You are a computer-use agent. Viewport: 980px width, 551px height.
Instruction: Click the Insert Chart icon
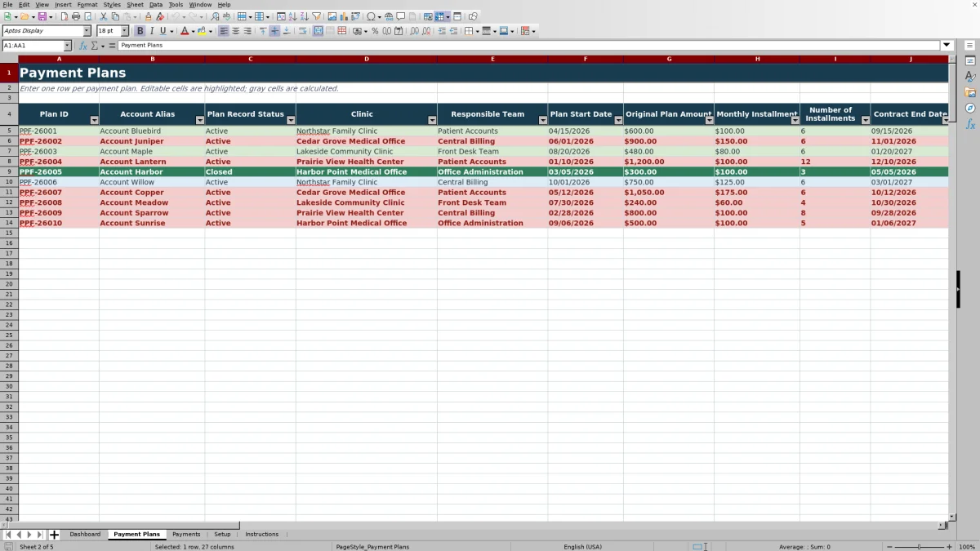point(344,16)
